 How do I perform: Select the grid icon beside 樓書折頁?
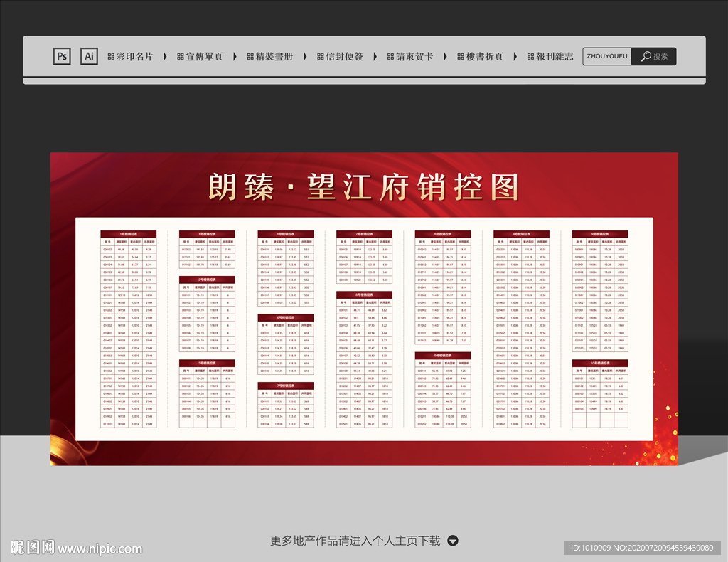click(459, 56)
